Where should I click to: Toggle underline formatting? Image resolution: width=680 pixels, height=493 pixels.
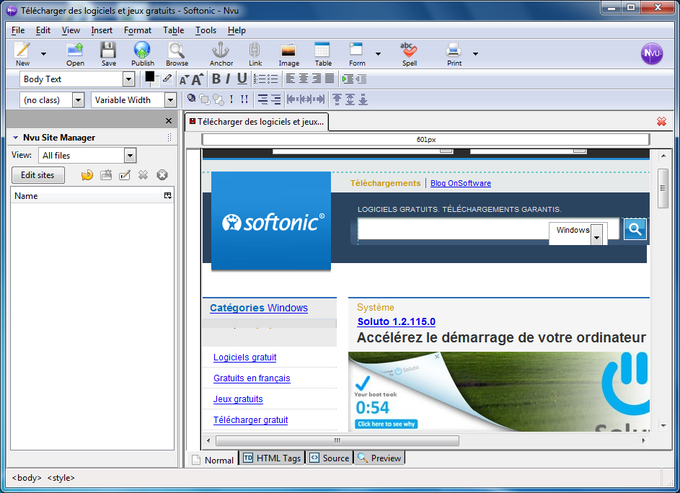(x=242, y=79)
